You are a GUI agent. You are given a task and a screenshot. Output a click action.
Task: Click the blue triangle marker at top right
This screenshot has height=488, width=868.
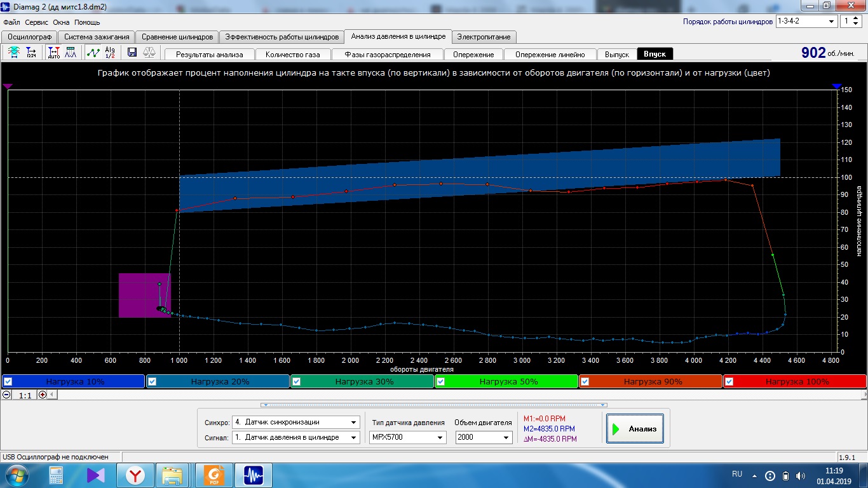pyautogui.click(x=837, y=86)
